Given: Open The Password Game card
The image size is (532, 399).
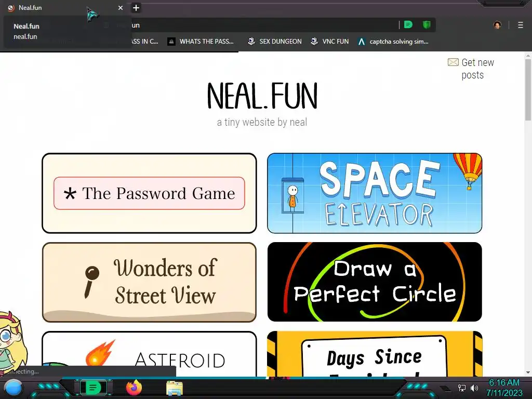Looking at the screenshot, I should (149, 193).
